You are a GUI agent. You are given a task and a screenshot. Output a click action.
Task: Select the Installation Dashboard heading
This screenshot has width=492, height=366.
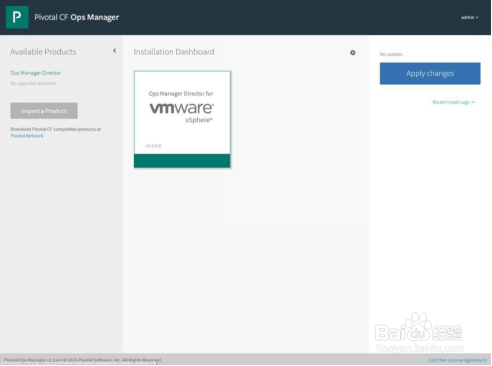coord(174,52)
